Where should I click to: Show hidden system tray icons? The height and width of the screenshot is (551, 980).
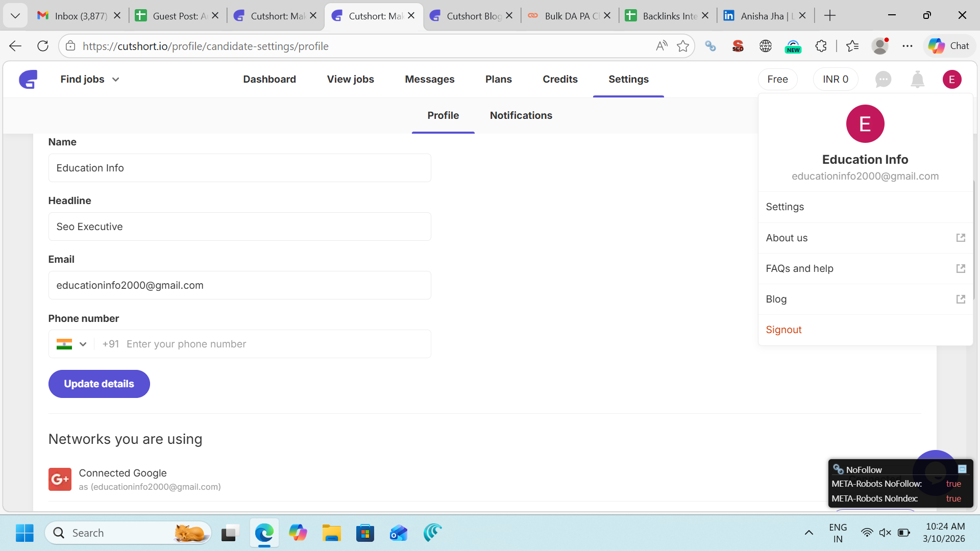pos(808,533)
